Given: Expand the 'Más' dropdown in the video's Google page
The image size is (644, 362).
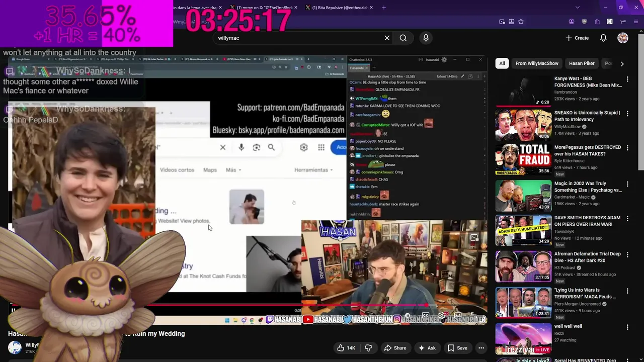Looking at the screenshot, I should click(233, 170).
